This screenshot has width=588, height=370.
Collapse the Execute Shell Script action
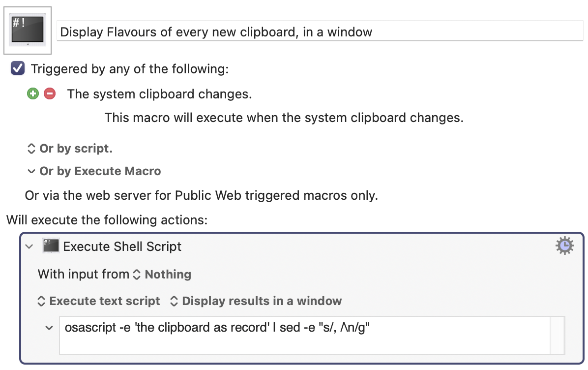pos(29,247)
